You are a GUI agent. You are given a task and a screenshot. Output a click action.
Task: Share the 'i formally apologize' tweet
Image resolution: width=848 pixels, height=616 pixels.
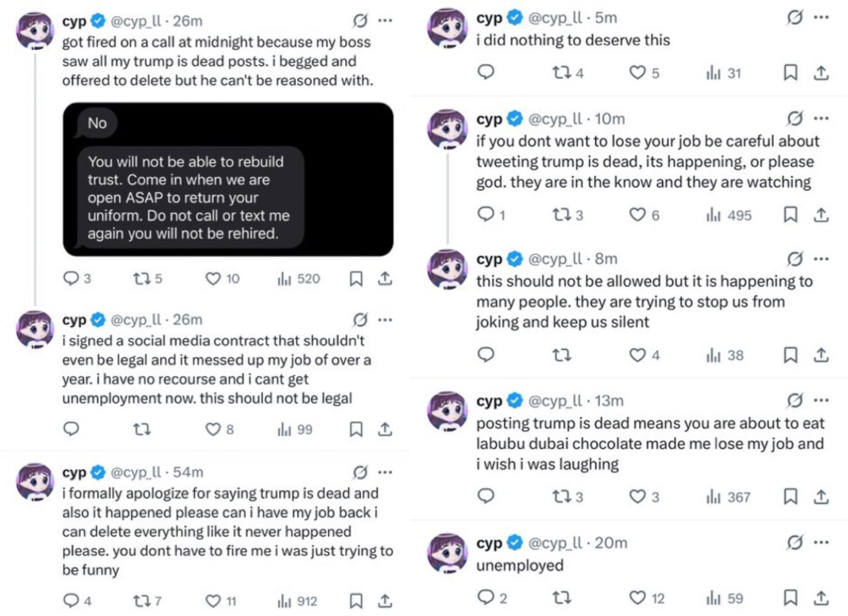coord(385,601)
